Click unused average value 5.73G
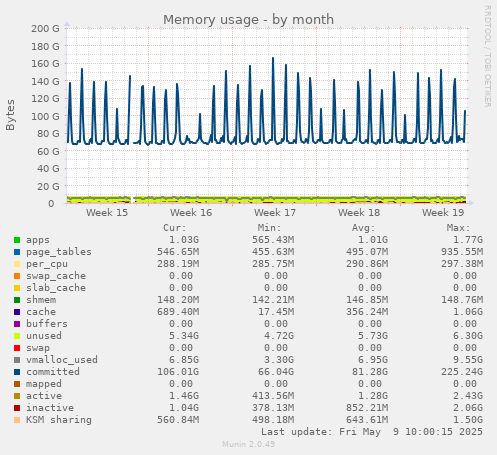Image resolution: width=497 pixels, height=455 pixels. tap(373, 336)
